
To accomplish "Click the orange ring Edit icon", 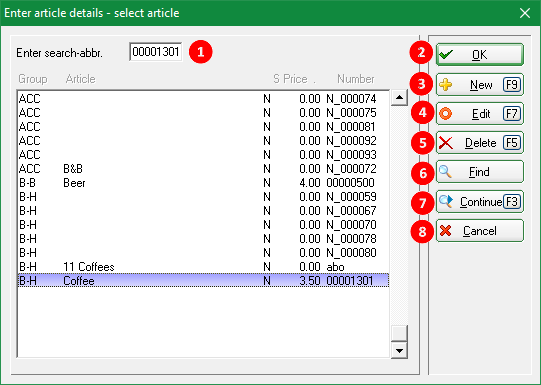I will (x=446, y=113).
